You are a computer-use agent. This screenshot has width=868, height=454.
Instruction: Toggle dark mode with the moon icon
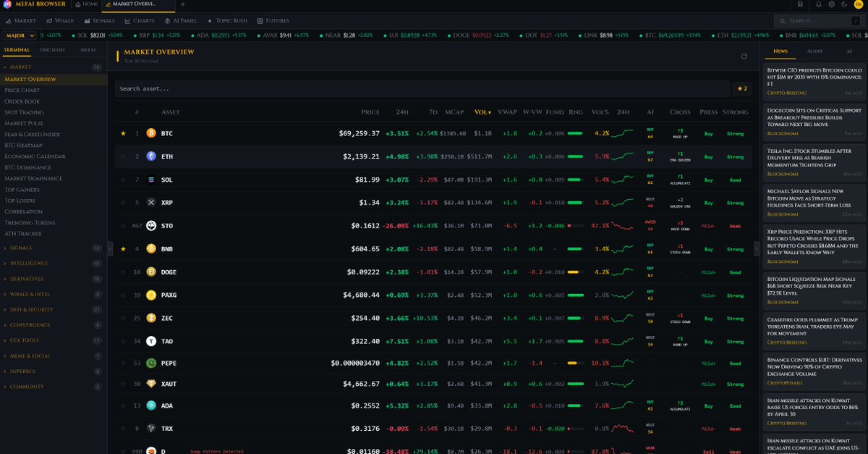tap(844, 4)
